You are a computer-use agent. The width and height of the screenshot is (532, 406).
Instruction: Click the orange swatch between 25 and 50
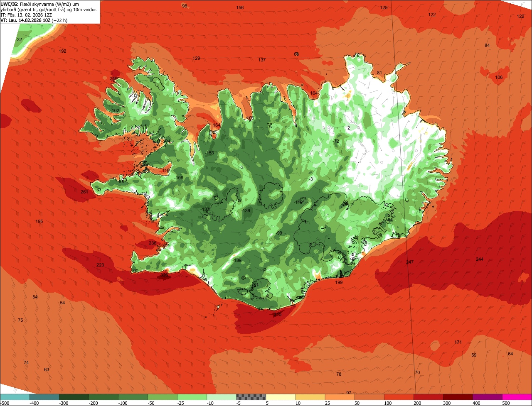click(x=340, y=397)
